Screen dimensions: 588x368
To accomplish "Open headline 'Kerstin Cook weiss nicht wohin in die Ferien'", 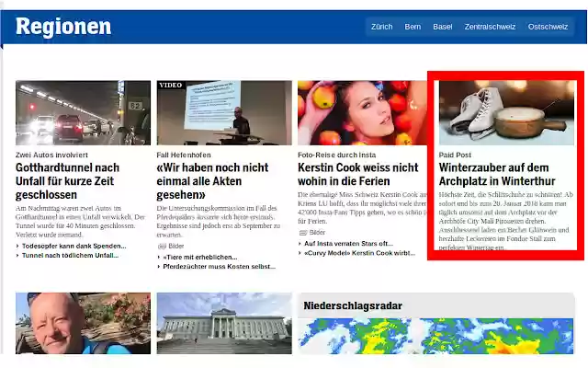I will (x=357, y=174).
